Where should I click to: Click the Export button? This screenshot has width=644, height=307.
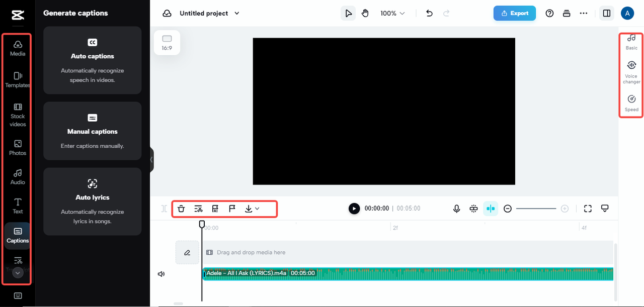[x=515, y=14]
